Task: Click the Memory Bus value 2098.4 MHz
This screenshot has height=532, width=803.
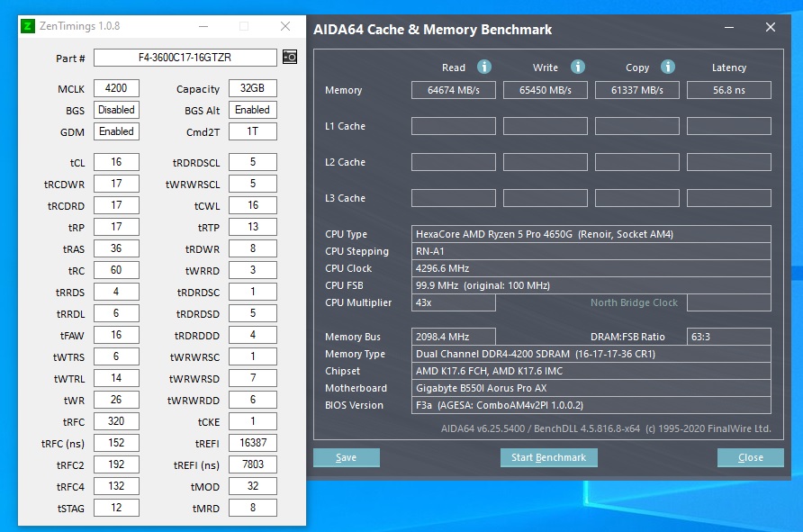Action: (x=453, y=337)
